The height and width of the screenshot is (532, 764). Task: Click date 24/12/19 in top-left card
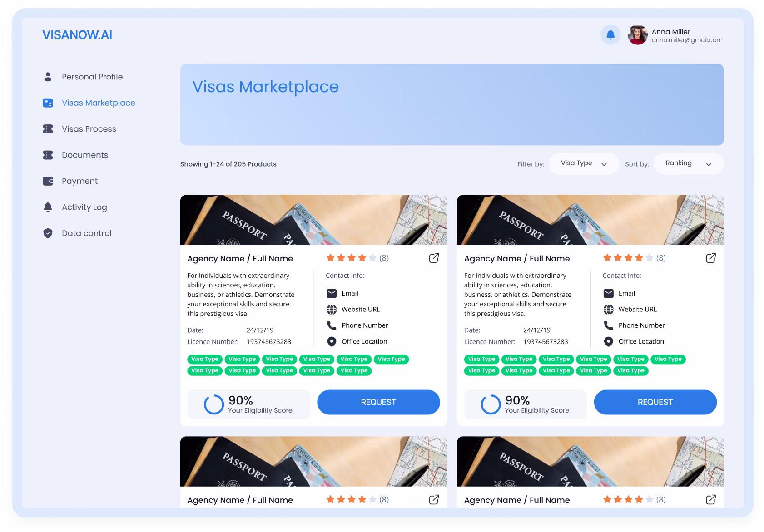(260, 330)
